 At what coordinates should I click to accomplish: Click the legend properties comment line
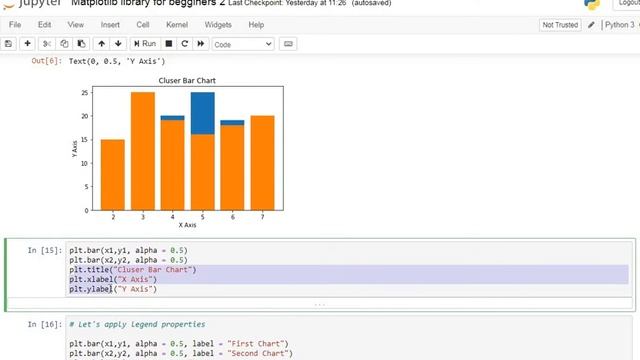tap(137, 324)
